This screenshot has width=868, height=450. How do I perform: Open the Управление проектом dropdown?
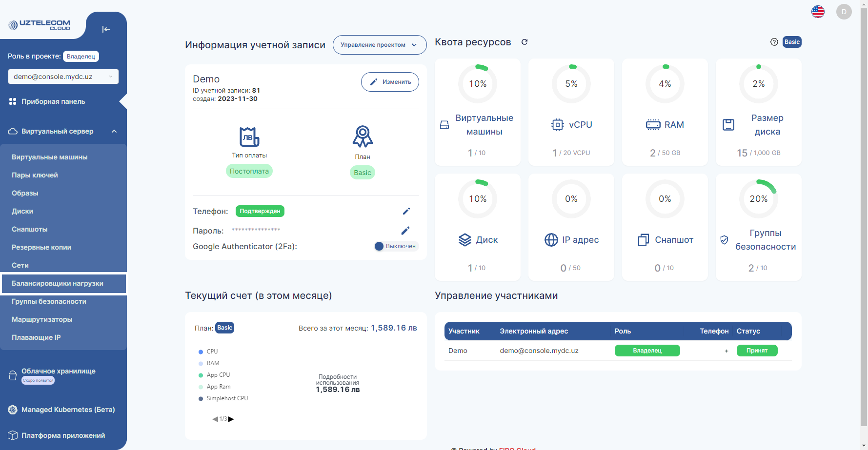pyautogui.click(x=379, y=45)
